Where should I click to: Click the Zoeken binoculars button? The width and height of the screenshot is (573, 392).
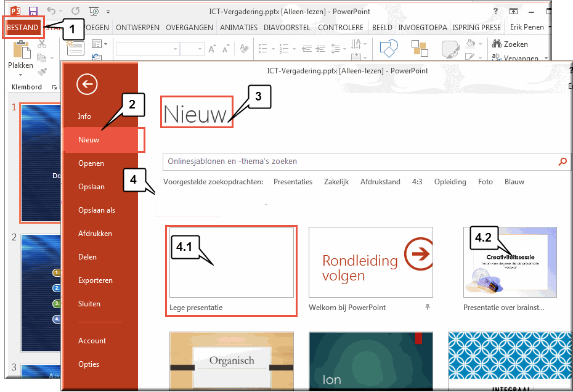point(510,44)
